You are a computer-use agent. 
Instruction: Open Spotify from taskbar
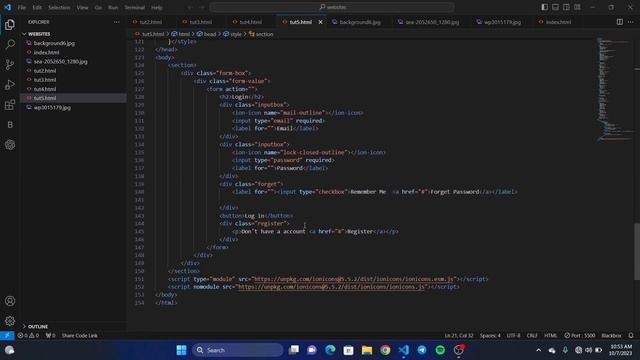click(440, 350)
